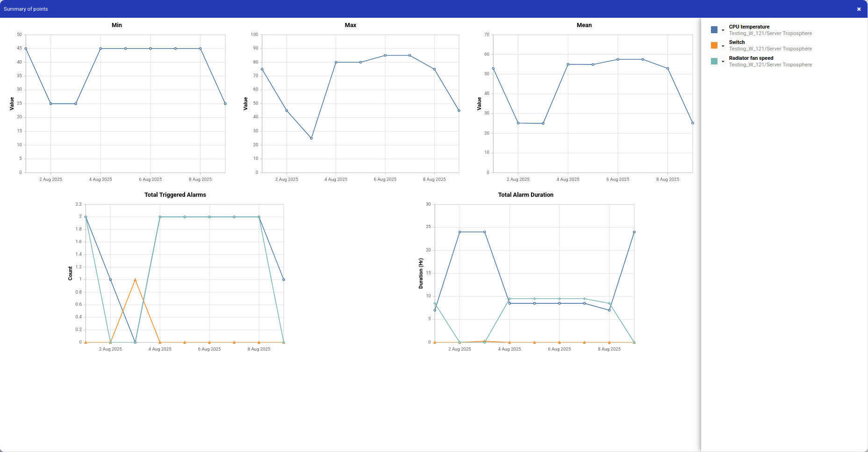868x452 pixels.
Task: Close the Summary of points dialog
Action: (x=859, y=9)
